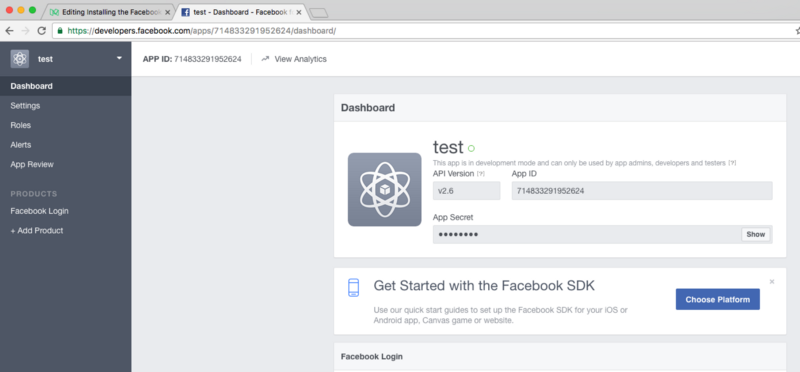Click the green app status circle
The image size is (800, 372).
tap(471, 148)
